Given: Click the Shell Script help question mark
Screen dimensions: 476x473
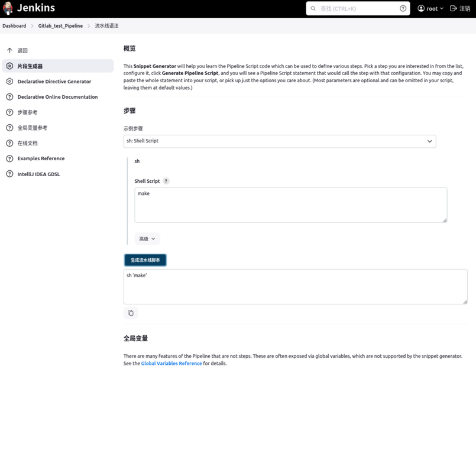Looking at the screenshot, I should pyautogui.click(x=166, y=182).
